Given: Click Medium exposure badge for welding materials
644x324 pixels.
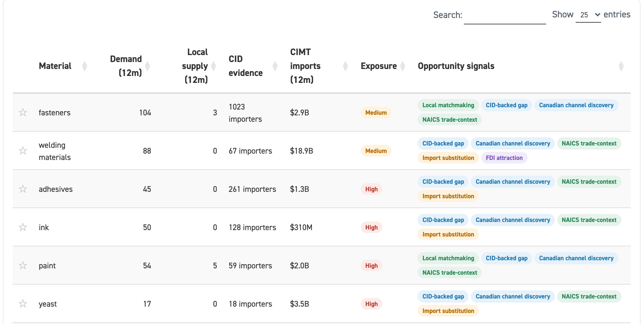Looking at the screenshot, I should (376, 151).
